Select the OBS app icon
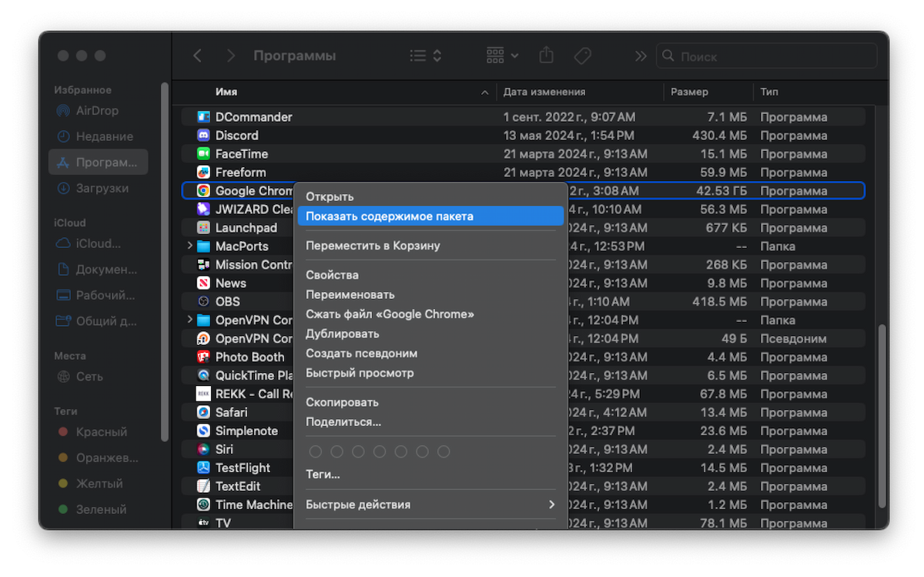Image resolution: width=924 pixels, height=577 pixels. 203,302
